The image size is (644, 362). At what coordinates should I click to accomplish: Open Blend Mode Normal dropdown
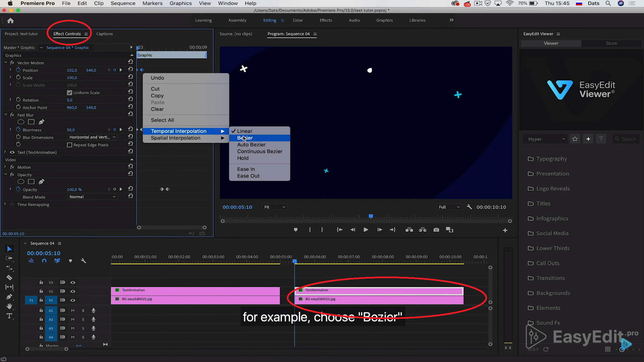tap(92, 197)
